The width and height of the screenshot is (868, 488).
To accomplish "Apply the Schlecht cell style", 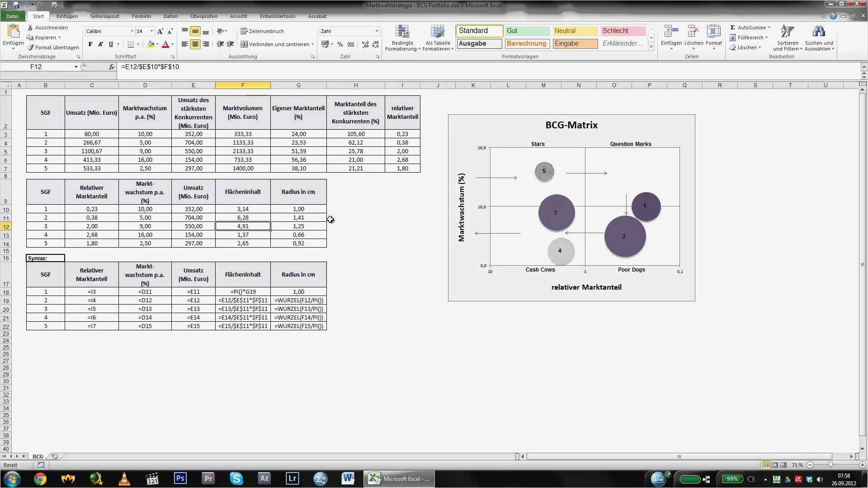I will pos(623,31).
